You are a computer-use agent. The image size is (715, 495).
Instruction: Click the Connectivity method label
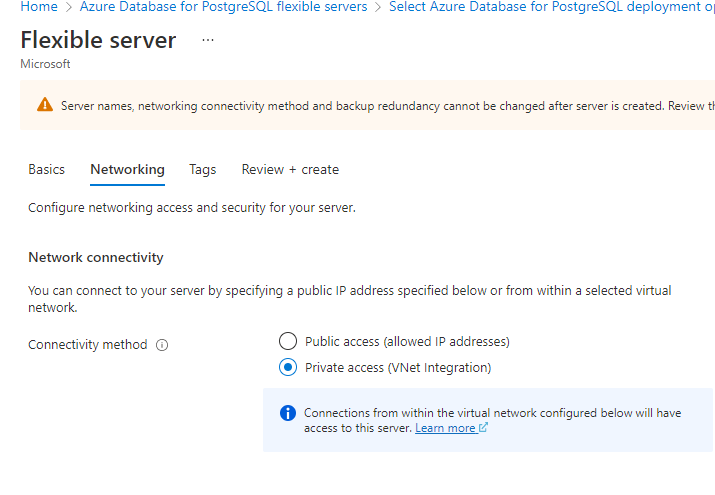(x=88, y=345)
